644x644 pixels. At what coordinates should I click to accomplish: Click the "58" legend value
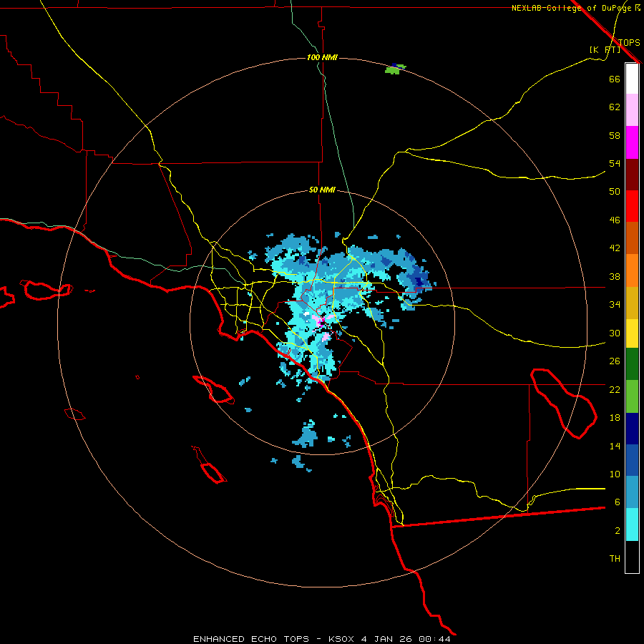(615, 135)
